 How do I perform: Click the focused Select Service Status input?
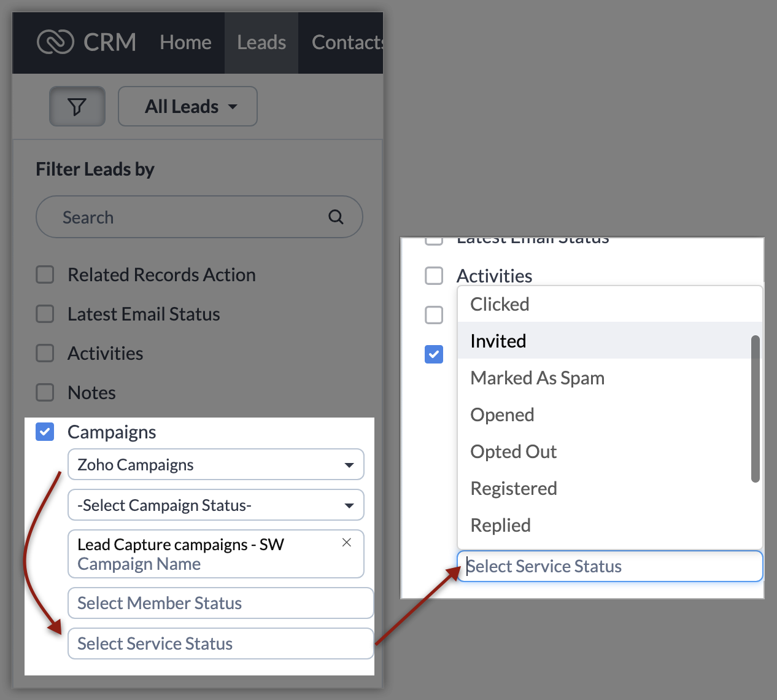(x=610, y=566)
